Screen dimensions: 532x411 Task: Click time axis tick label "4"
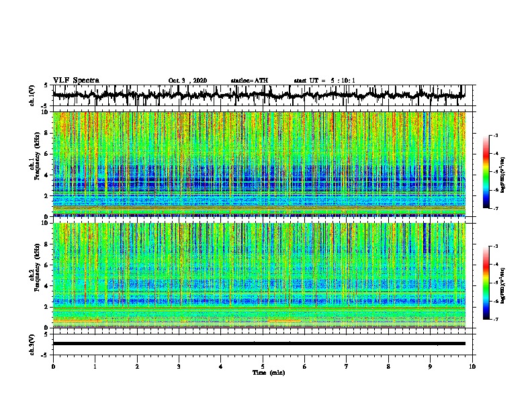(x=221, y=367)
